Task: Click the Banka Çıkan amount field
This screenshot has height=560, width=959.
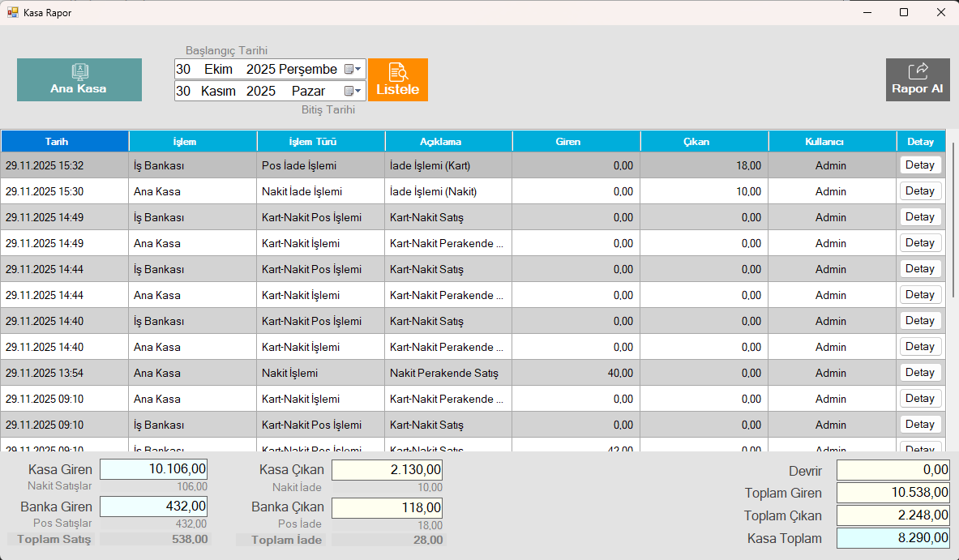Action: point(387,507)
